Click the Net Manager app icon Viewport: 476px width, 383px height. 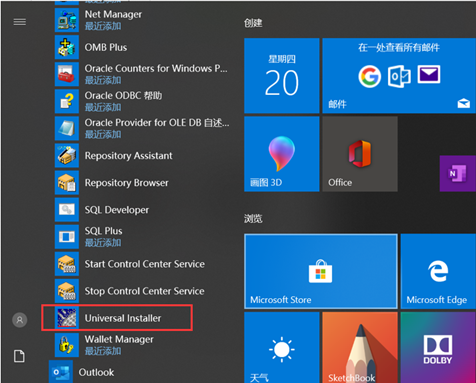click(x=67, y=20)
